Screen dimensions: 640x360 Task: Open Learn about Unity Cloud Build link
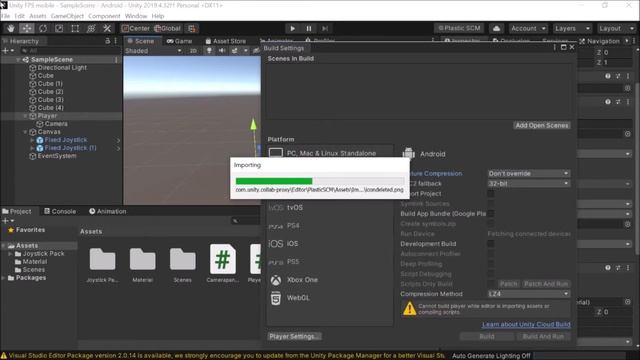526,324
